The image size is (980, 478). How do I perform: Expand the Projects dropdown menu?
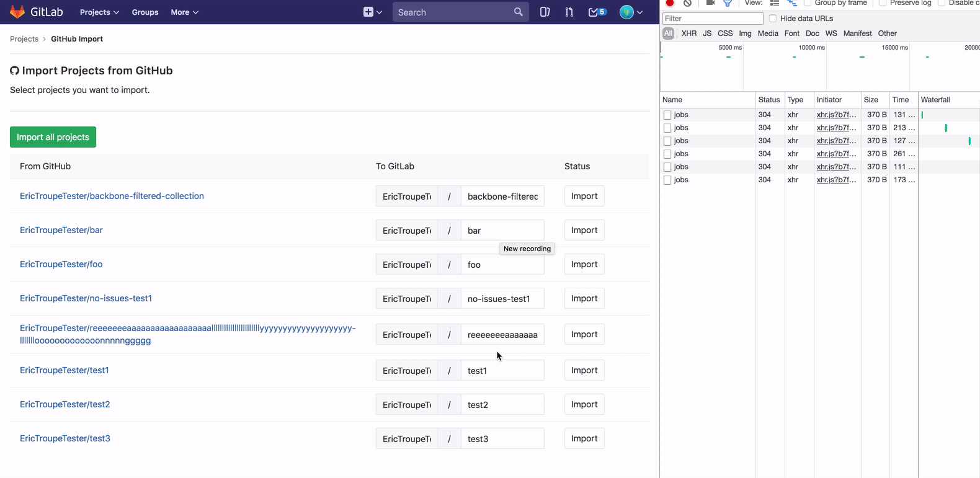[x=99, y=12]
